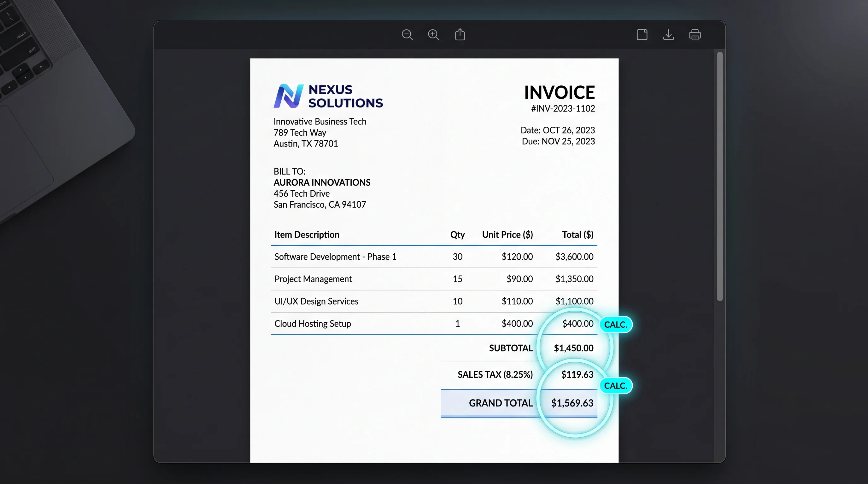This screenshot has width=868, height=484.
Task: Click the $90.00 unit price
Action: click(519, 279)
